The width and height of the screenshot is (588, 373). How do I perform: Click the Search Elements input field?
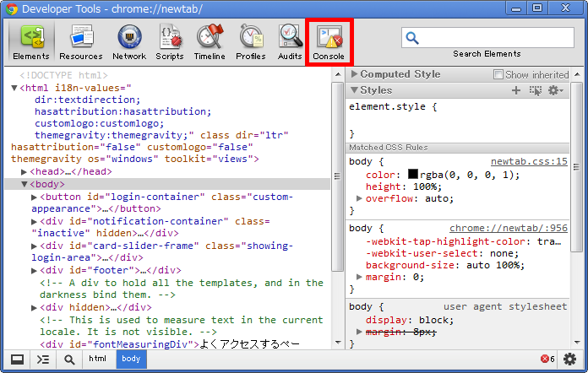point(487,37)
